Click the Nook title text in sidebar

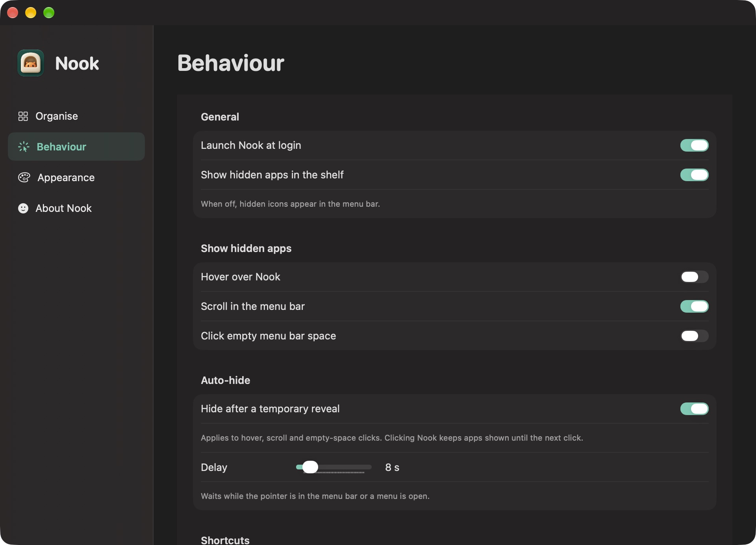pos(77,63)
